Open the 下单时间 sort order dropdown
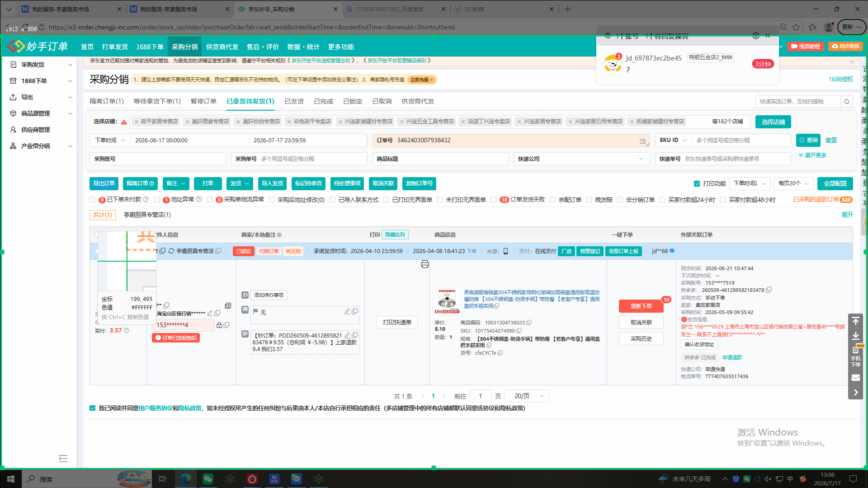 click(x=750, y=183)
